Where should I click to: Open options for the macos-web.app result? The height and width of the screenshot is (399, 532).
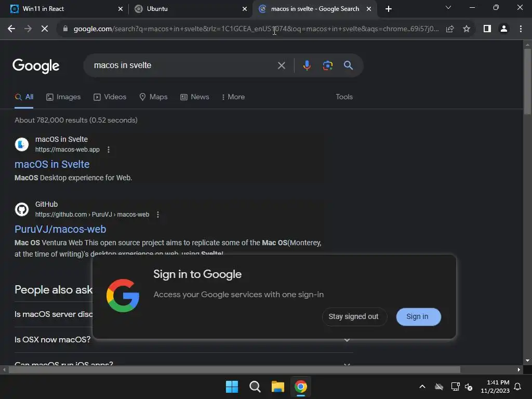tap(109, 150)
